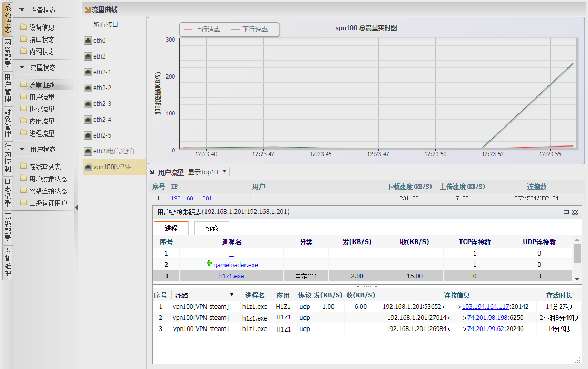
Task: Open the 显示Top10 dropdown
Action: (x=208, y=172)
